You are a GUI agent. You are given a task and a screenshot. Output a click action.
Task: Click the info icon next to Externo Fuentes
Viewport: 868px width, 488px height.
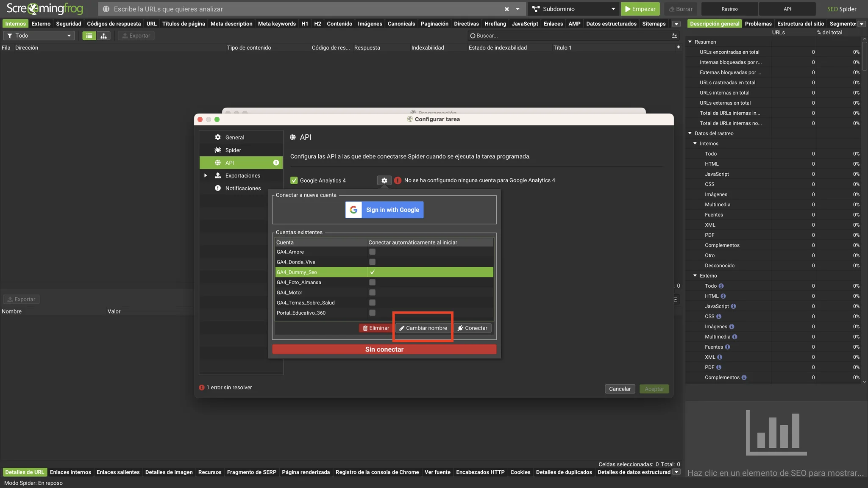(727, 347)
